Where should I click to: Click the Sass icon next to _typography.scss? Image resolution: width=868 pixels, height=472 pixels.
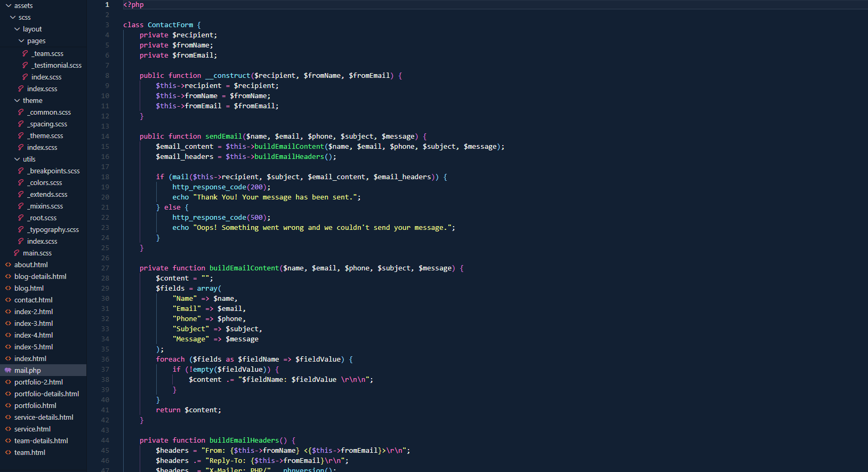[21, 229]
